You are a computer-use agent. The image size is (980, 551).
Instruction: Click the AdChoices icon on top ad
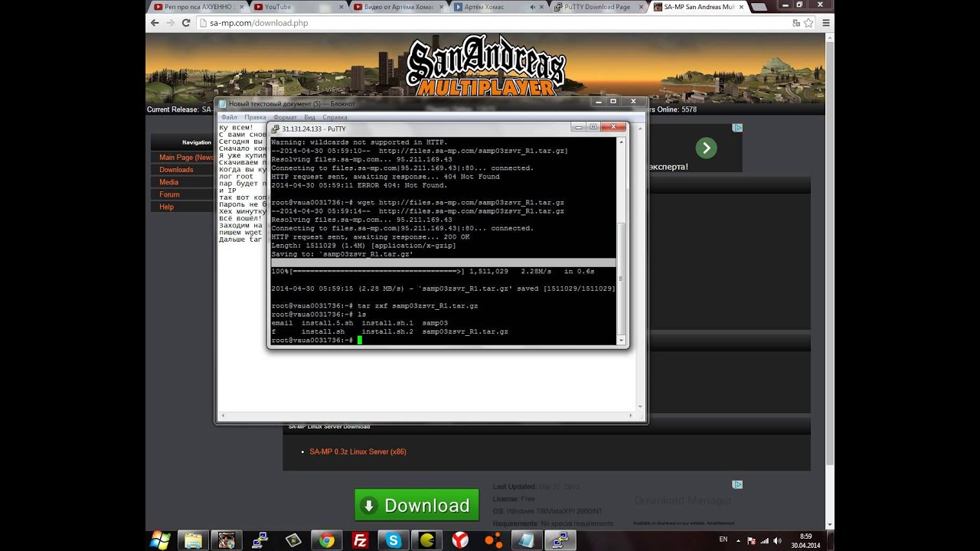pyautogui.click(x=737, y=128)
